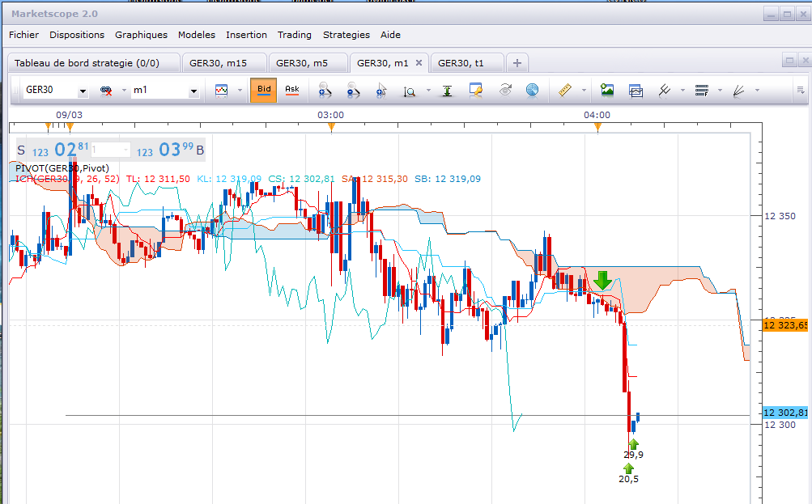Switch to GER30, m15 tab

[x=223, y=62]
